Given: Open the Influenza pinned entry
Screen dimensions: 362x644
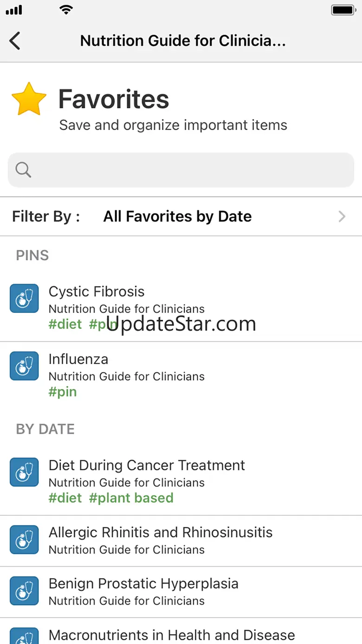Looking at the screenshot, I should [x=78, y=359].
